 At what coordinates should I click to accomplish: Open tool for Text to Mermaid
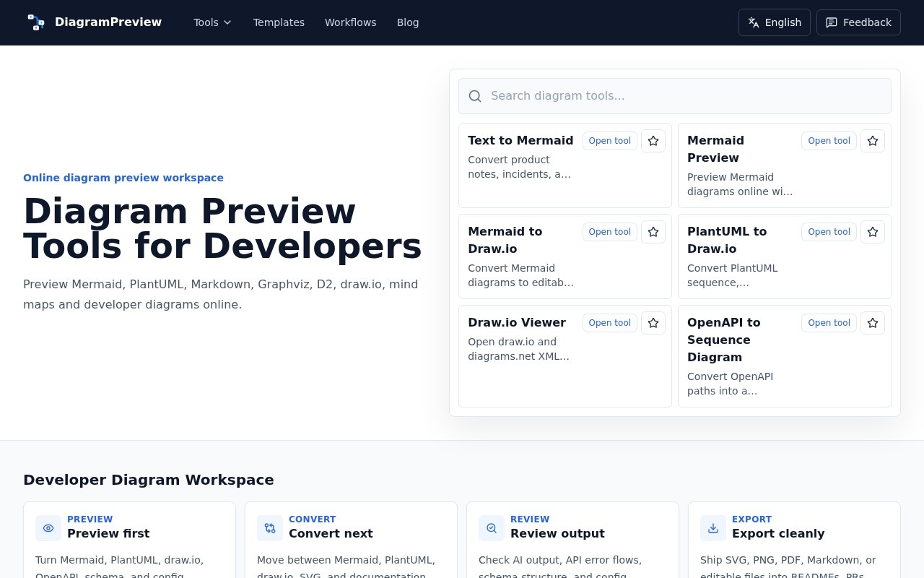click(610, 141)
